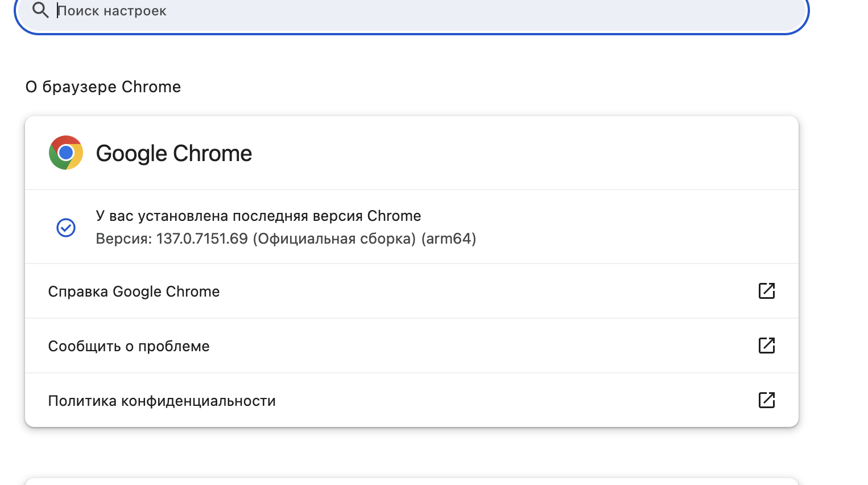Click the magnifier icon in settings search
The width and height of the screenshot is (868, 485).
click(40, 10)
